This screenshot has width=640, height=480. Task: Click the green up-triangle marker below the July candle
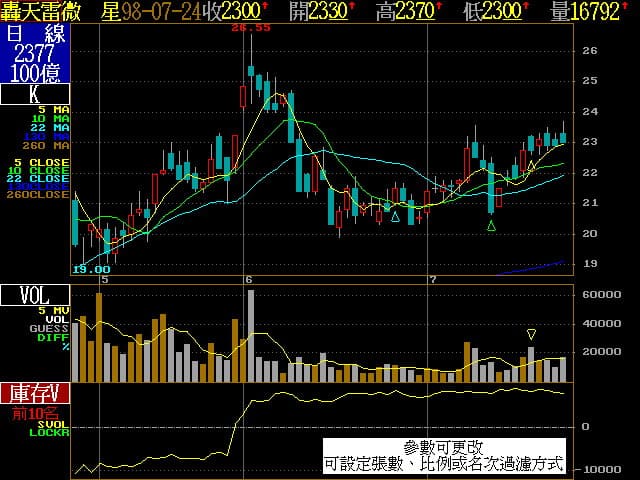pos(491,227)
